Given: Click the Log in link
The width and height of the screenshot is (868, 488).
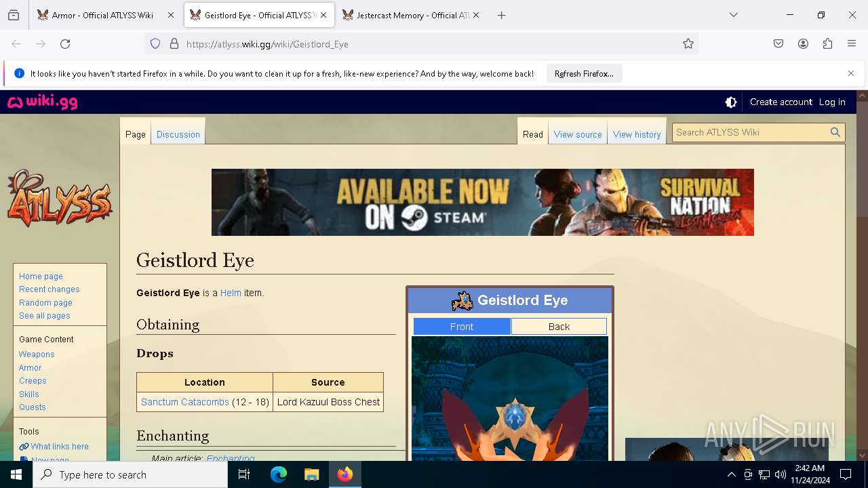Looking at the screenshot, I should coord(832,102).
